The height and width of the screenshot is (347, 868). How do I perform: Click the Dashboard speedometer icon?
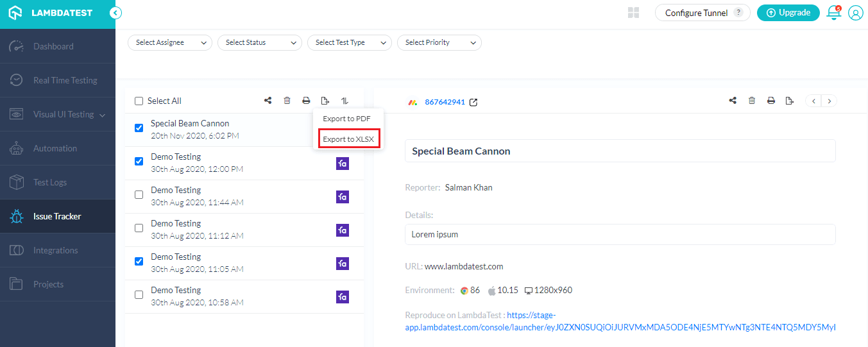(x=17, y=46)
